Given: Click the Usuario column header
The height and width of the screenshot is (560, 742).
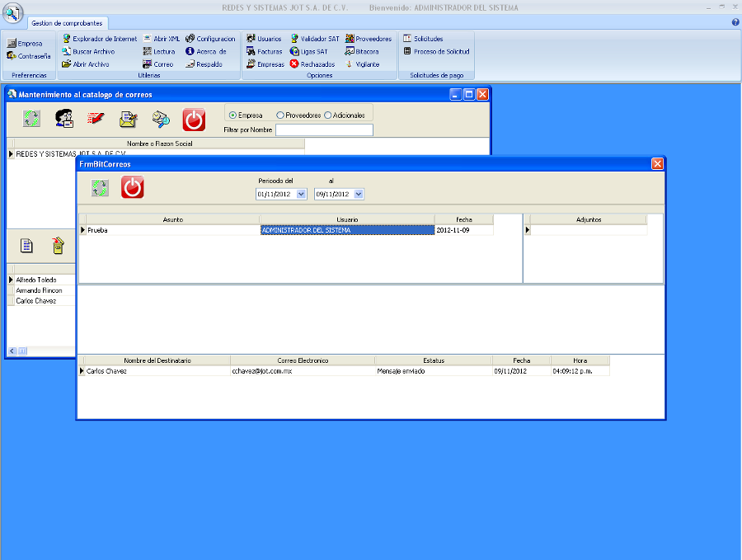Looking at the screenshot, I should point(346,219).
